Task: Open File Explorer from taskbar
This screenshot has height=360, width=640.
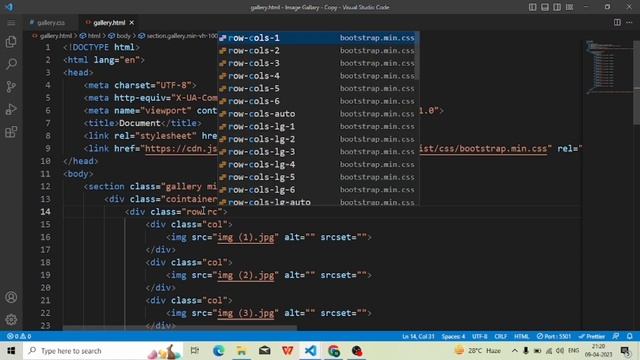Action: point(241,351)
